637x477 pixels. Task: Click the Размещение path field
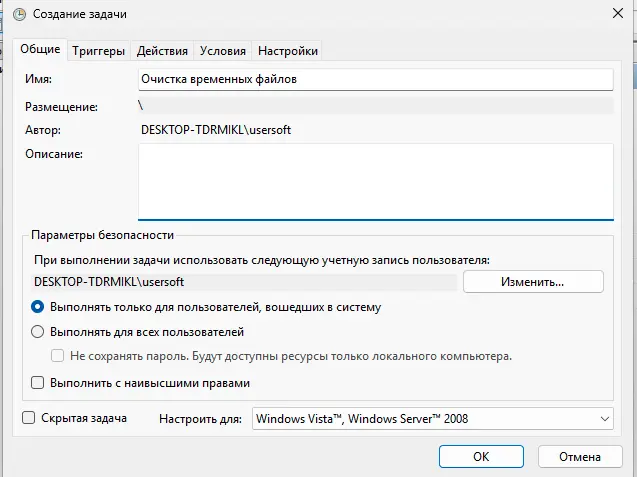[x=374, y=105]
